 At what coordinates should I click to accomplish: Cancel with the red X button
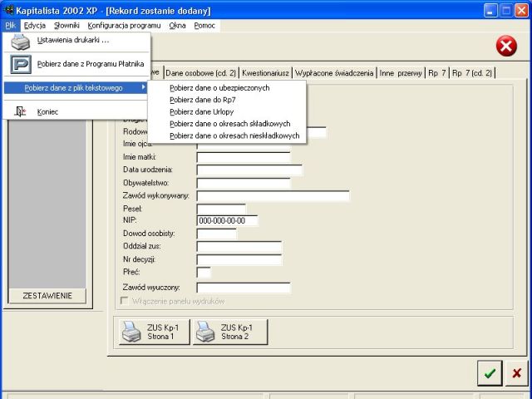517,373
